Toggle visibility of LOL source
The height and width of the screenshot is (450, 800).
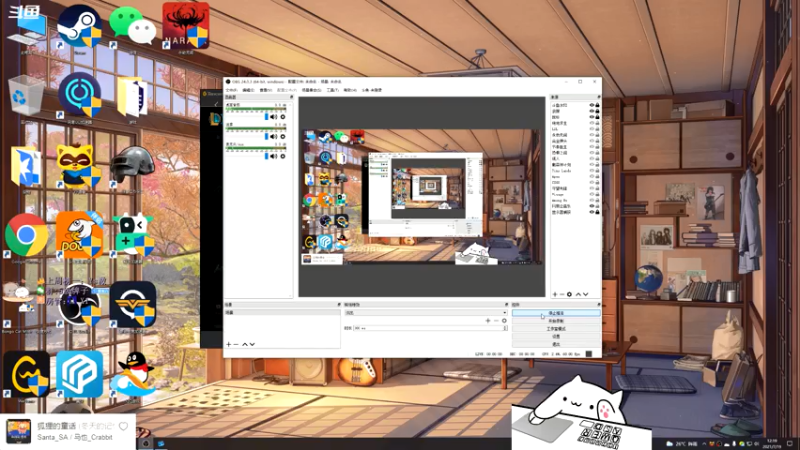(592, 129)
